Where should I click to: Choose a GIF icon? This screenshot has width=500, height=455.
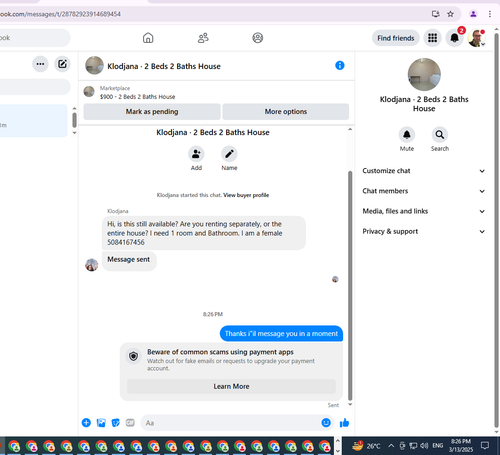(x=130, y=423)
